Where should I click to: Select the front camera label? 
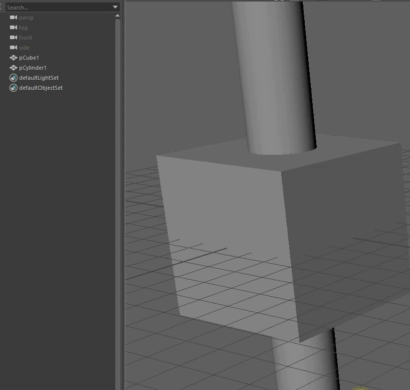pyautogui.click(x=26, y=38)
